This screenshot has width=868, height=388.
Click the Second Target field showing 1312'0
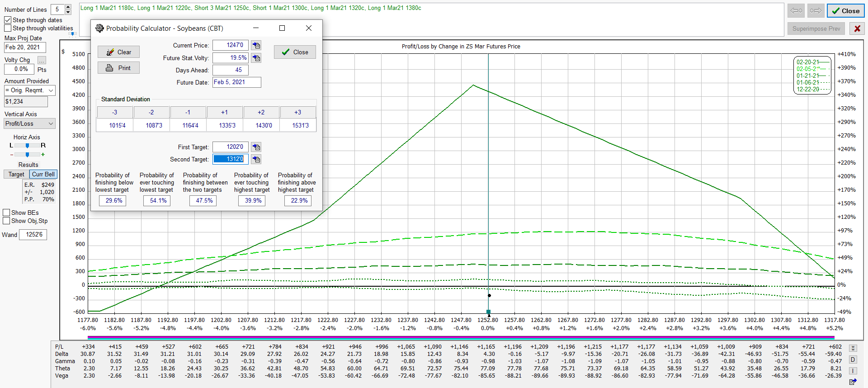point(231,159)
